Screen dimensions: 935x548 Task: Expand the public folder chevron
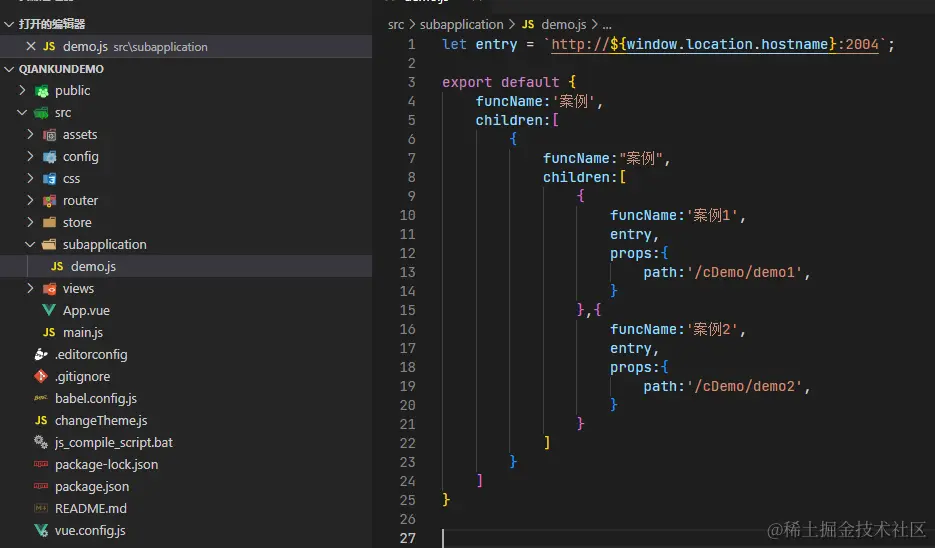tap(22, 91)
